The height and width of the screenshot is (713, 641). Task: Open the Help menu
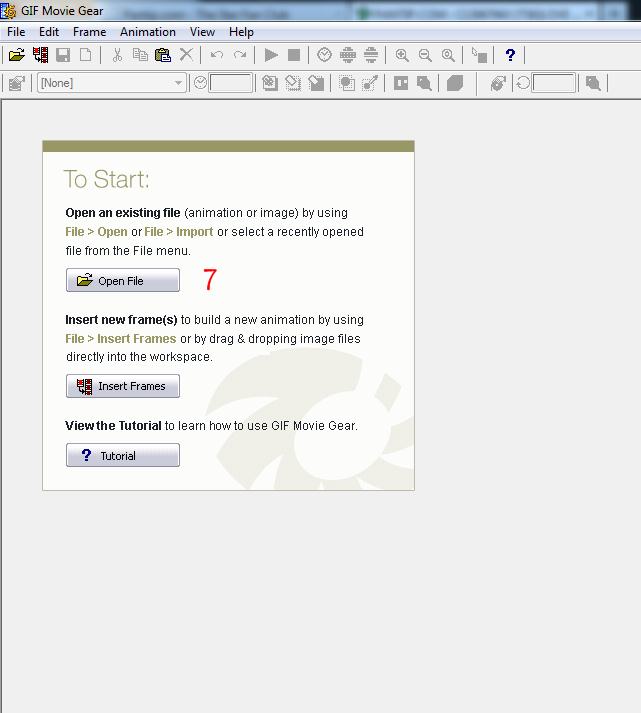click(x=241, y=32)
